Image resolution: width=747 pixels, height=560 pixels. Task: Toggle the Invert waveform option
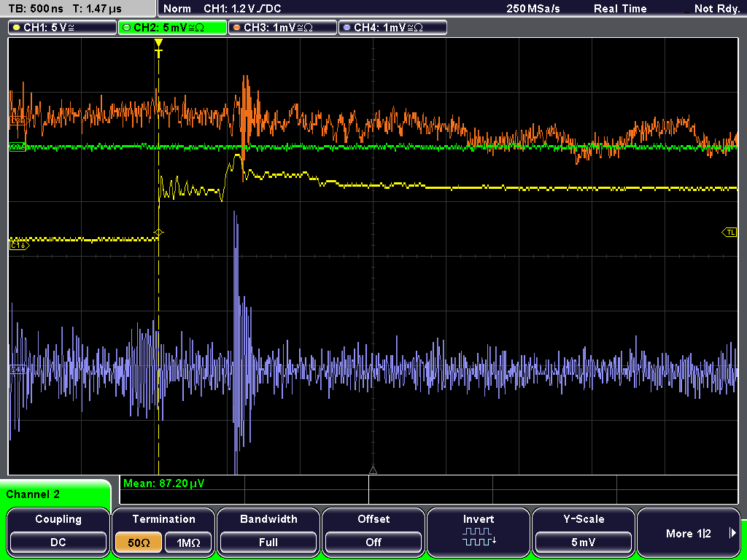(x=479, y=532)
